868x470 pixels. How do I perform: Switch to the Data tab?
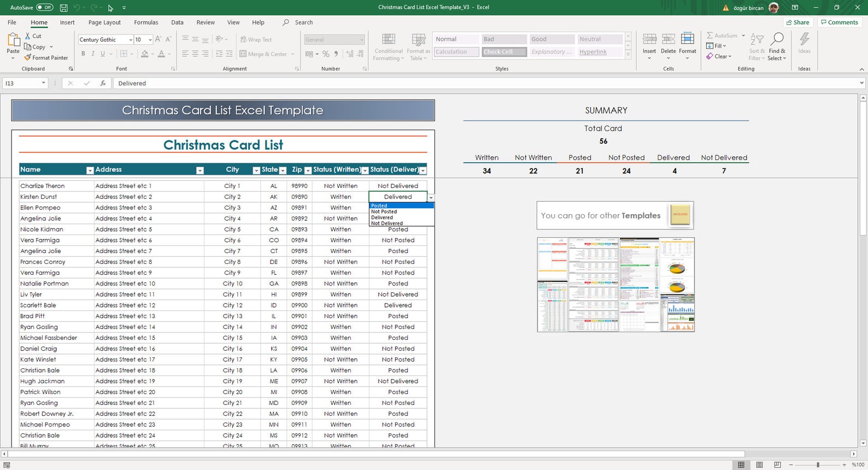177,22
